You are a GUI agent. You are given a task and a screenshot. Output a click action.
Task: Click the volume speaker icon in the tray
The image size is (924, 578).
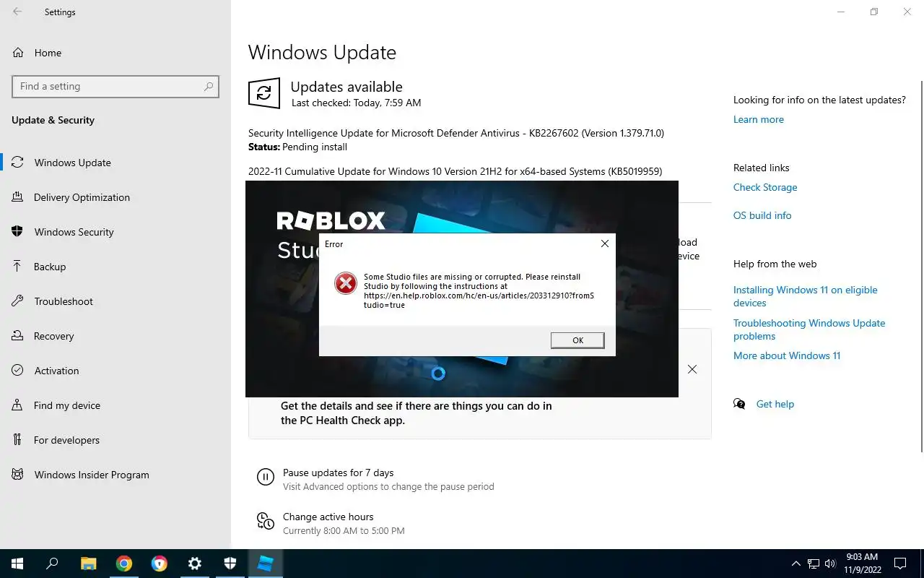click(830, 564)
